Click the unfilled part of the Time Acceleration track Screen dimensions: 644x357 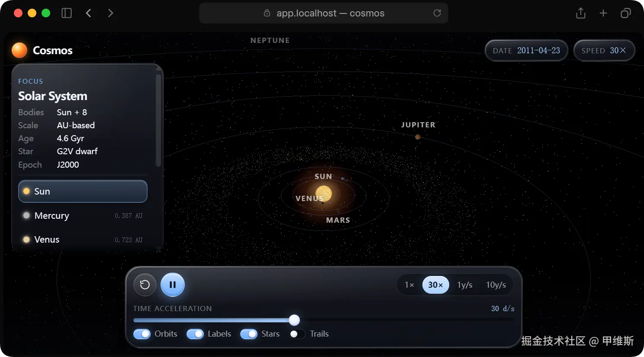407,320
